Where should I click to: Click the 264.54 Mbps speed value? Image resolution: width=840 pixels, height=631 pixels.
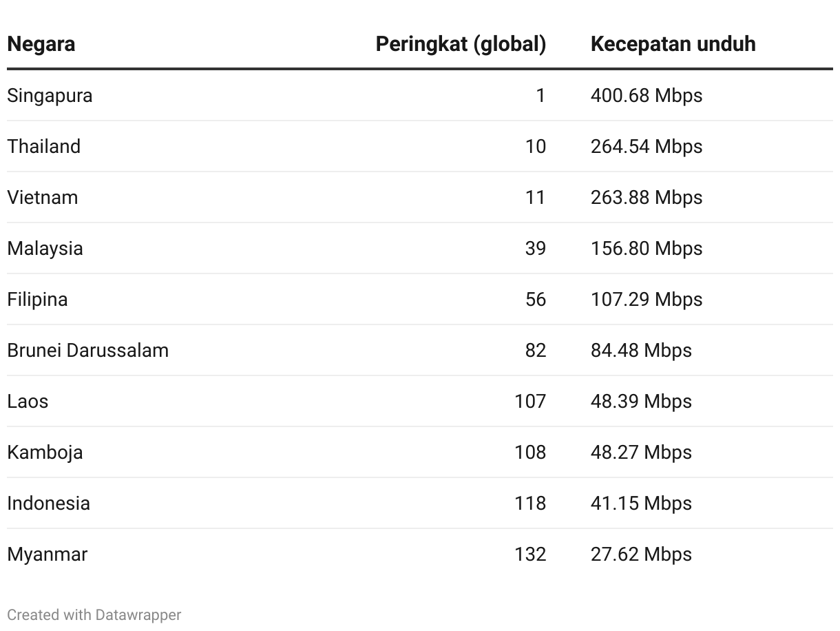coord(647,146)
